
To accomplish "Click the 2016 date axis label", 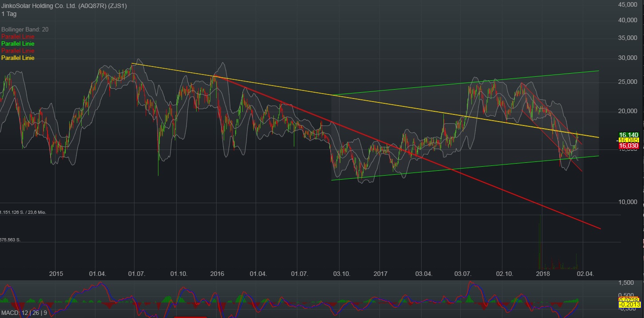I will [217, 274].
